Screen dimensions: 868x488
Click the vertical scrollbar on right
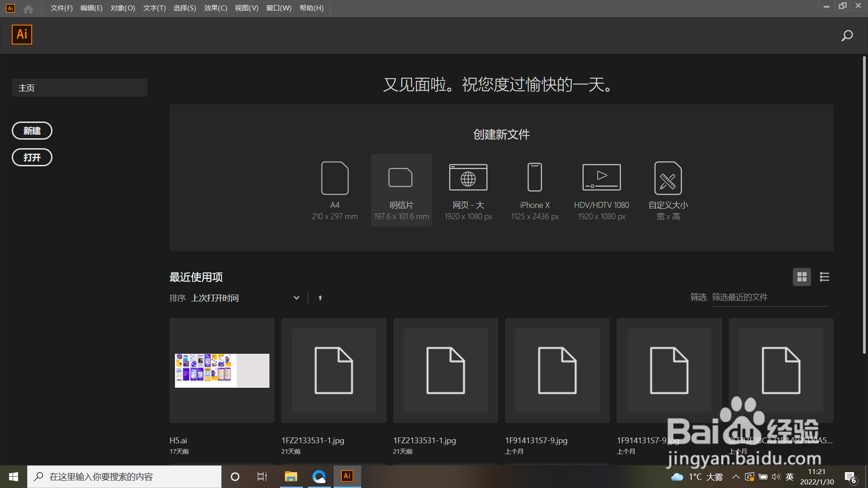click(864, 203)
